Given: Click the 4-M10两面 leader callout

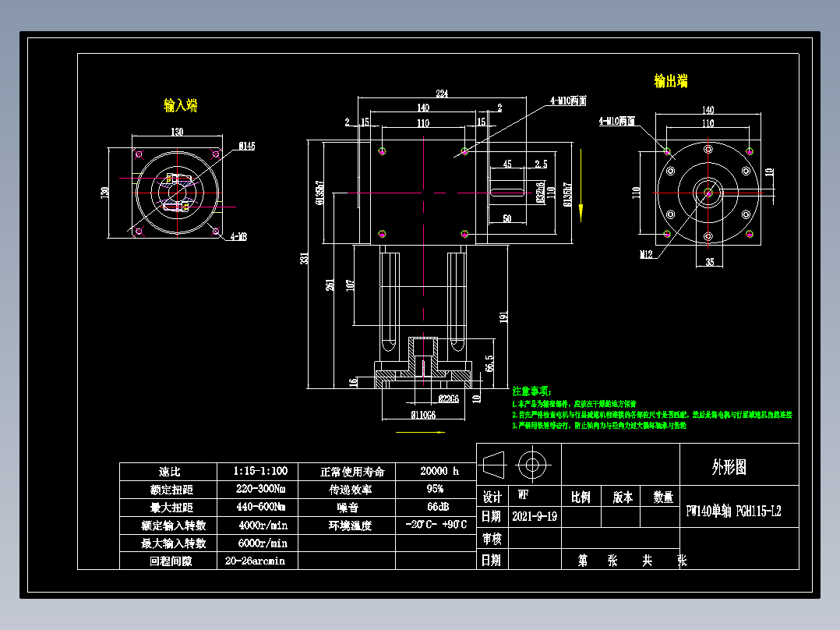Looking at the screenshot, I should coord(567,101).
